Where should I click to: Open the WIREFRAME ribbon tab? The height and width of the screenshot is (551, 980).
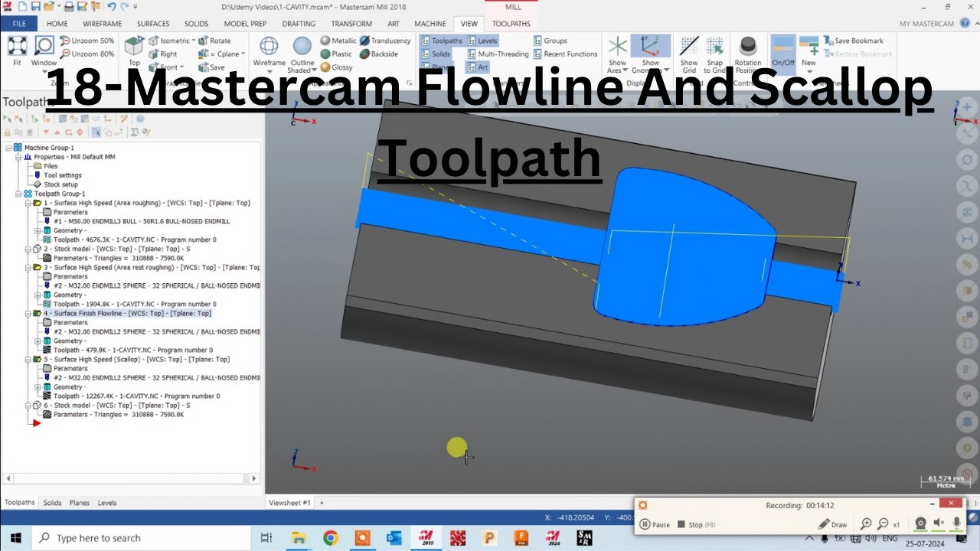(x=102, y=24)
